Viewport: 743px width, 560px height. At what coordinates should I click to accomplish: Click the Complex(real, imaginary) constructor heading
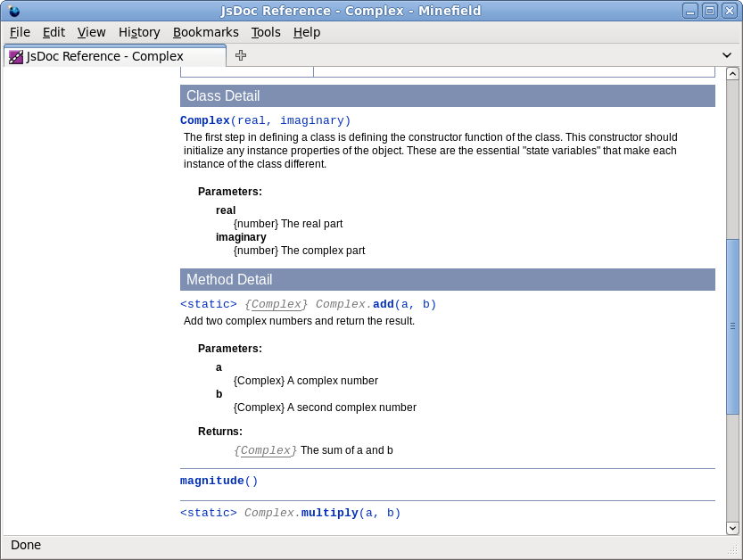coord(266,120)
